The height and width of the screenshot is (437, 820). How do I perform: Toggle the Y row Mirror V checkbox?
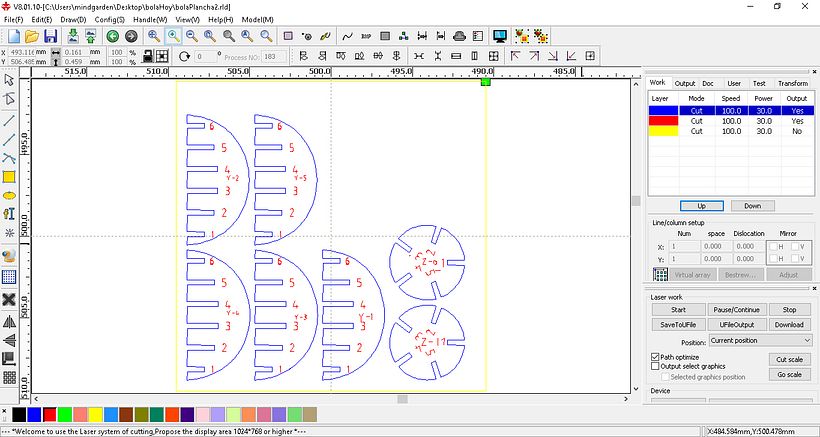tap(795, 259)
